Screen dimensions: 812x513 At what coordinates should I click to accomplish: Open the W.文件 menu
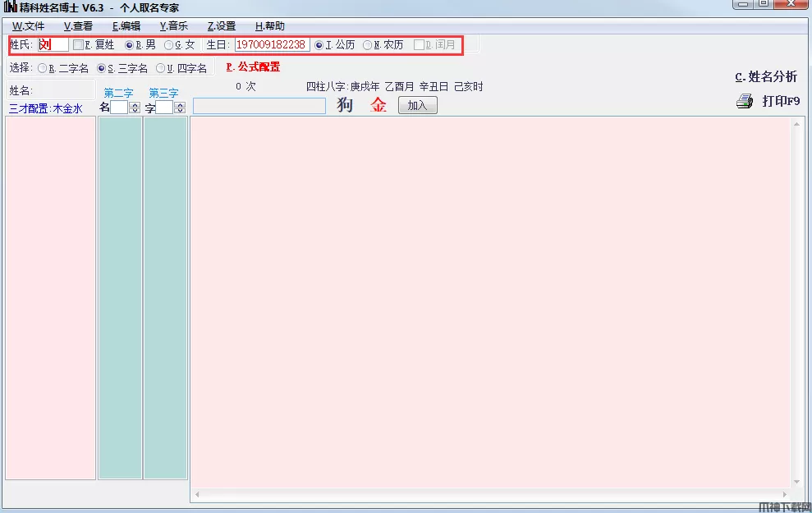click(28, 26)
